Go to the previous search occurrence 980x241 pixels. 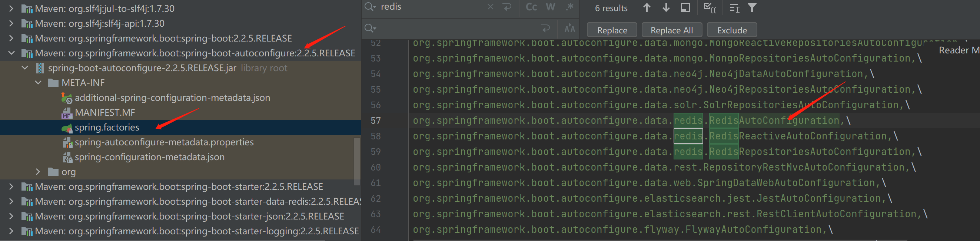pos(647,8)
